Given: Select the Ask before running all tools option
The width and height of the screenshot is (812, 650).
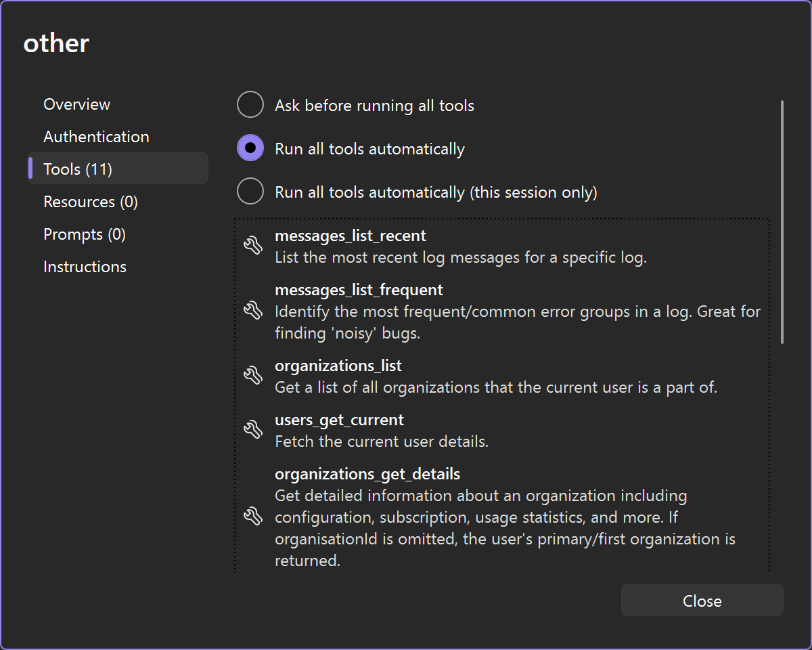Looking at the screenshot, I should [250, 104].
